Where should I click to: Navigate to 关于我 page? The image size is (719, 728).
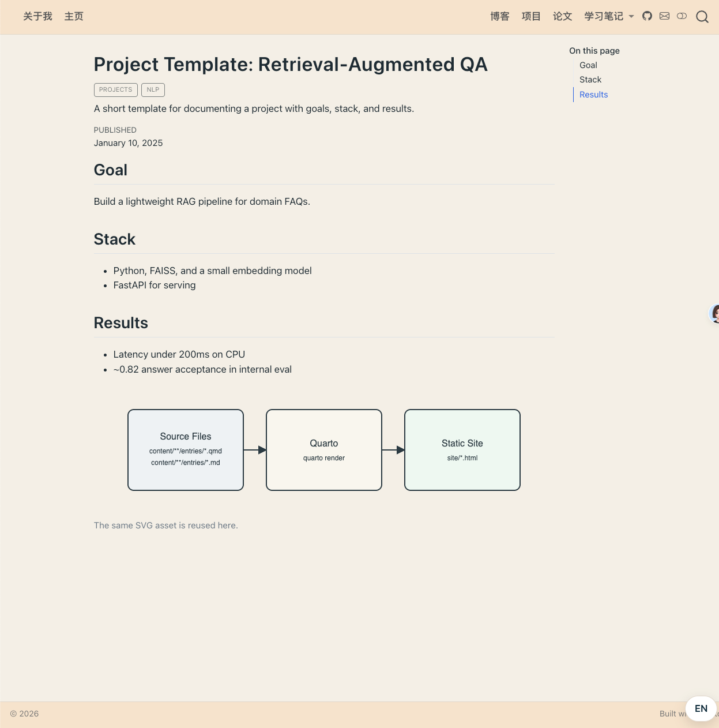click(37, 16)
